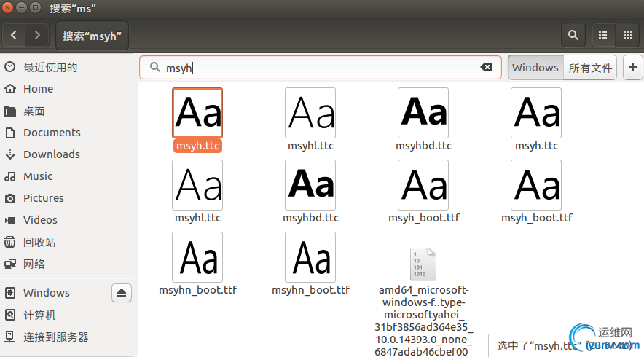
Task: Limit search to Windows location
Action: pyautogui.click(x=535, y=67)
